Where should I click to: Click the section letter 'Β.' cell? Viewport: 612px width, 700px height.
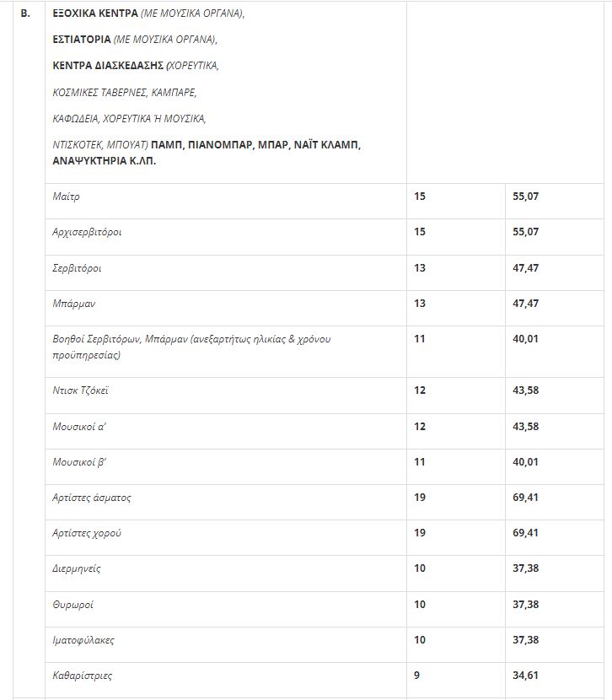[25, 14]
